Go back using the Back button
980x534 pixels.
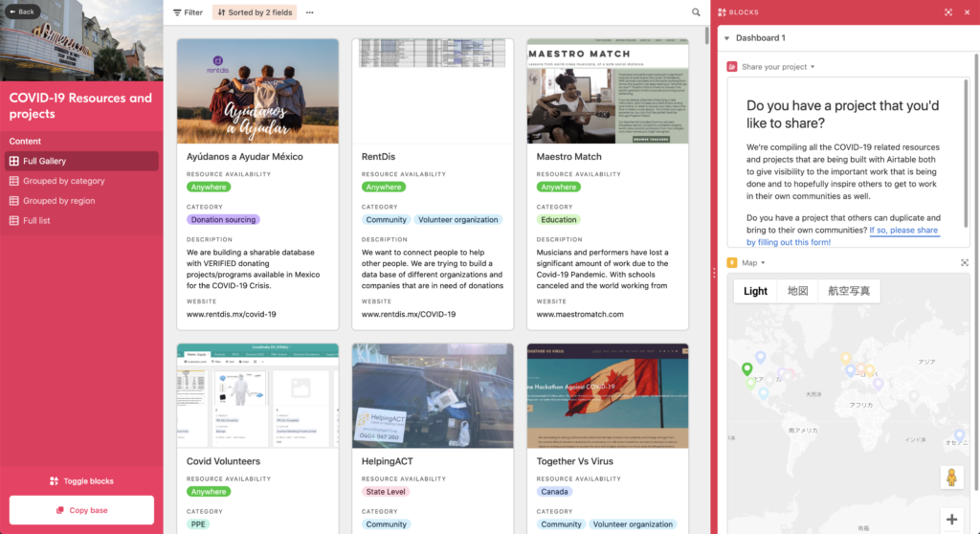22,11
